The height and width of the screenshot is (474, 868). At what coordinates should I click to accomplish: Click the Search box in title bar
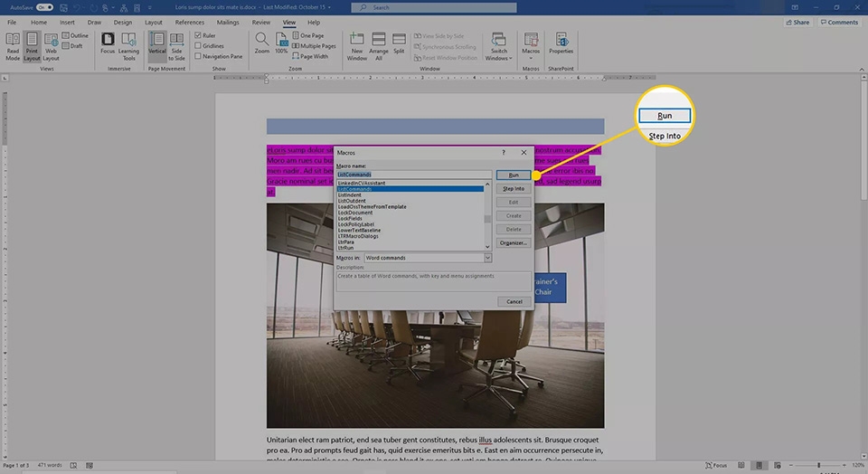coord(434,7)
